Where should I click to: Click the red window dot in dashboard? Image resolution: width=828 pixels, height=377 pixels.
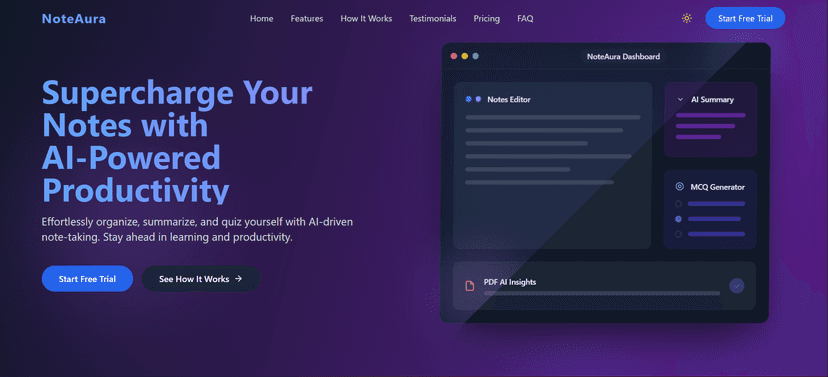pos(454,56)
